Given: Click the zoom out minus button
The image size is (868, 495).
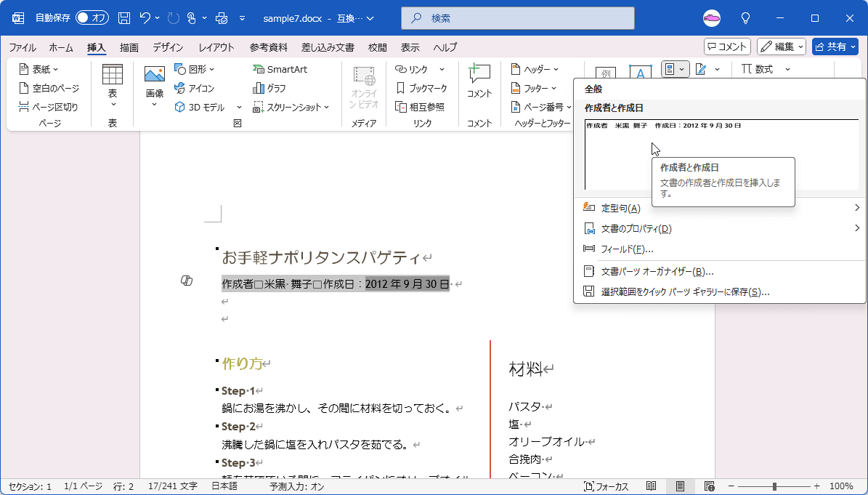Looking at the screenshot, I should [730, 486].
